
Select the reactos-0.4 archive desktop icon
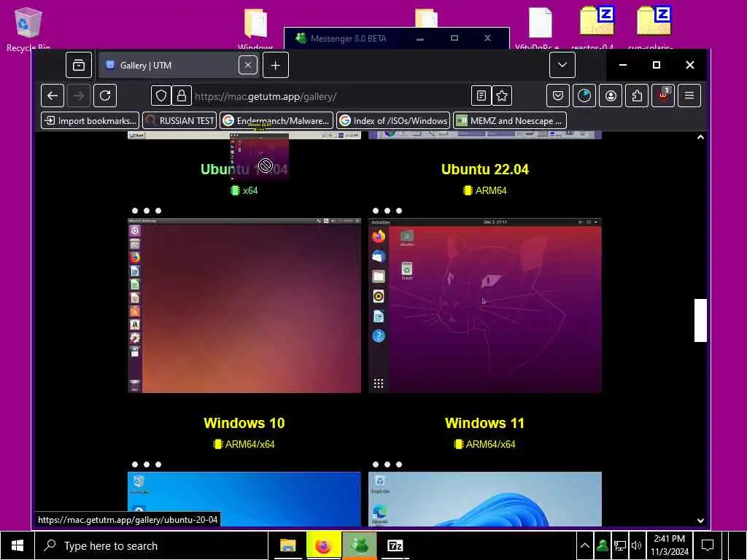593,28
